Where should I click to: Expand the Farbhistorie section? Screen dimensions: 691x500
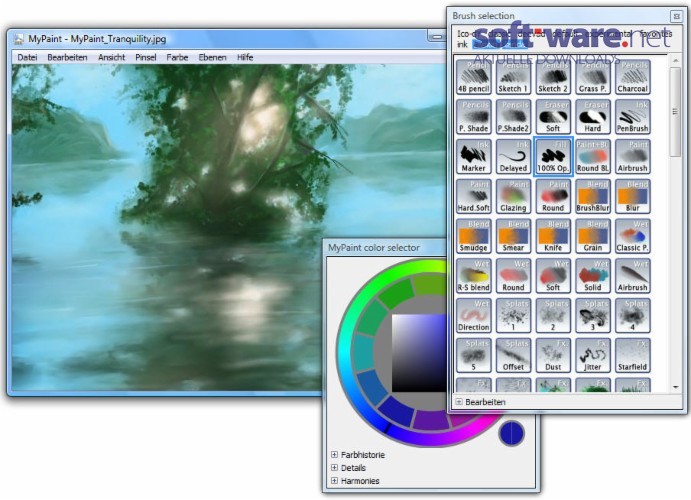tap(334, 454)
